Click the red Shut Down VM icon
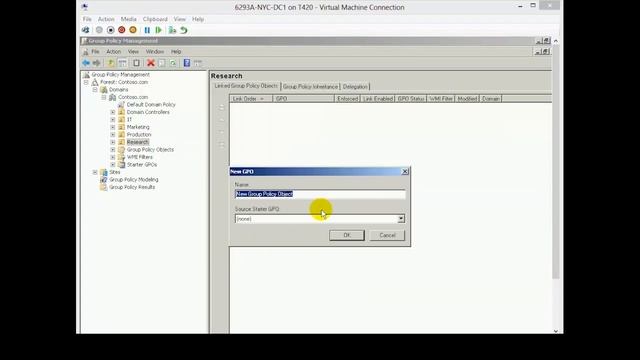This screenshot has width=640, height=360. [122, 30]
